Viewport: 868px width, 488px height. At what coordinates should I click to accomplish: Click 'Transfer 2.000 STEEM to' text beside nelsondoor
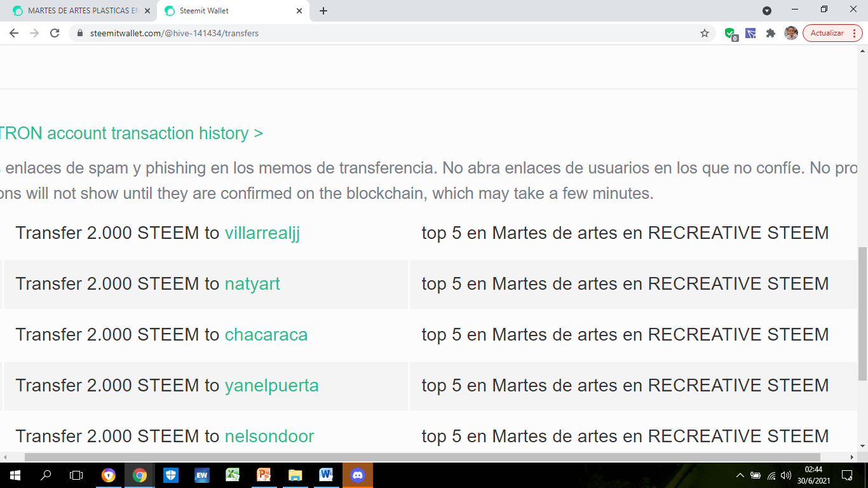[x=118, y=437]
